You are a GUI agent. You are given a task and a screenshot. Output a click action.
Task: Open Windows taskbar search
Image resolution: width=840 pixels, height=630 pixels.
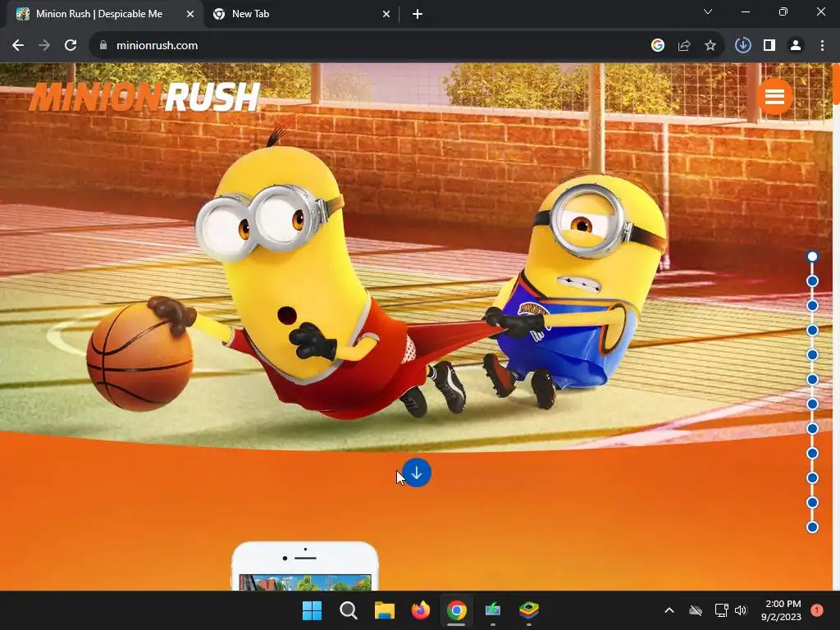coord(348,610)
